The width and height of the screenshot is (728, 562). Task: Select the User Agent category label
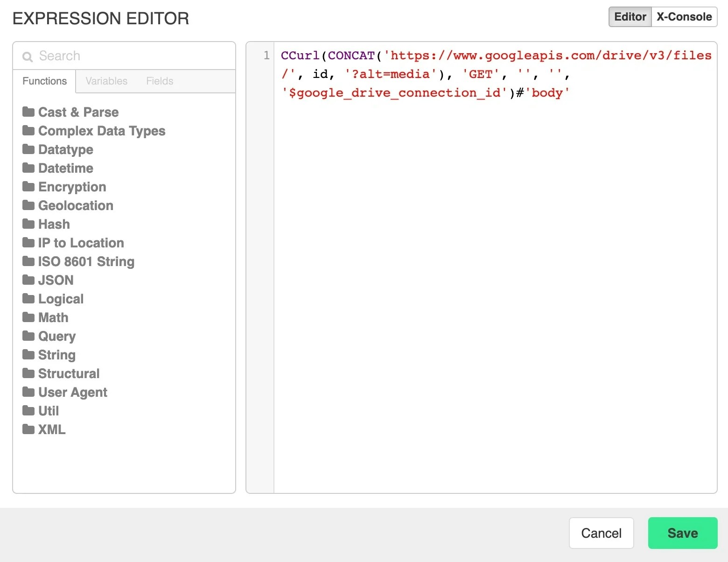[72, 392]
